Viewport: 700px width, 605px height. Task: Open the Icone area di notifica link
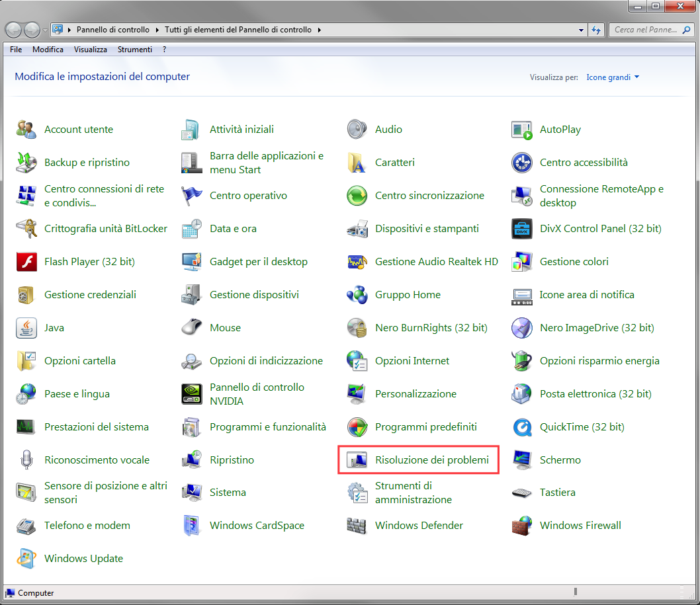[587, 295]
